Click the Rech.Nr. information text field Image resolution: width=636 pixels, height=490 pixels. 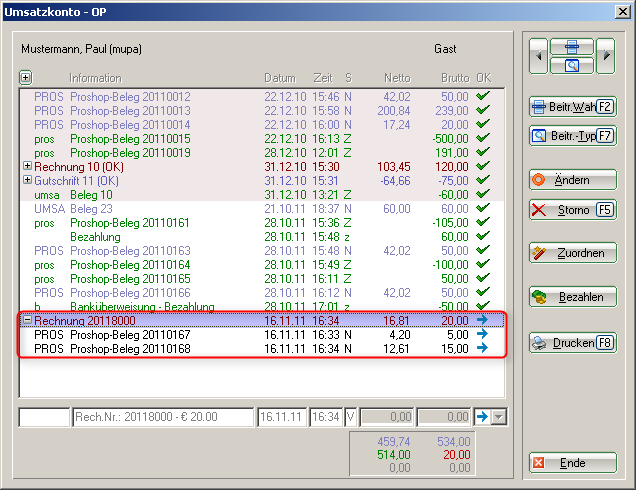click(x=162, y=416)
